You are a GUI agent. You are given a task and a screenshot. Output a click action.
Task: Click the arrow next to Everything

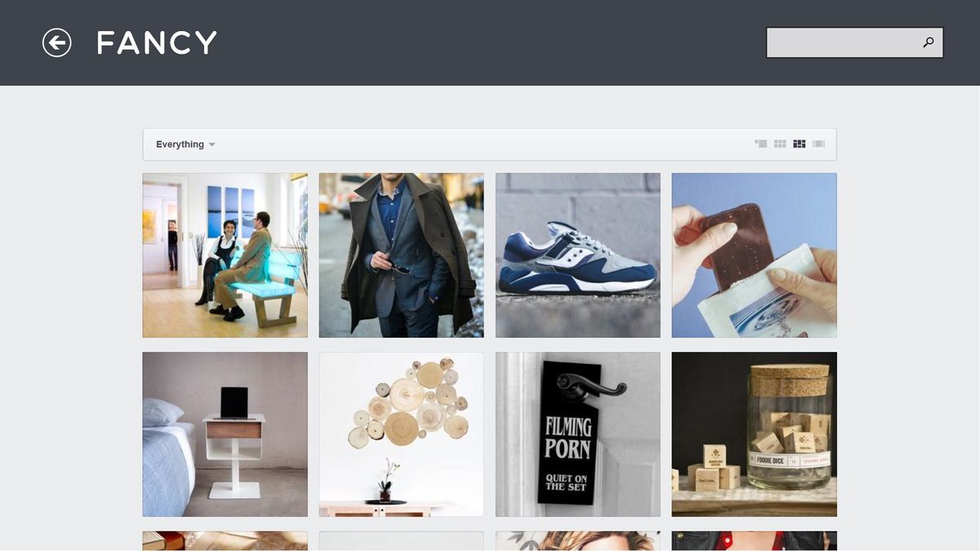click(x=212, y=144)
